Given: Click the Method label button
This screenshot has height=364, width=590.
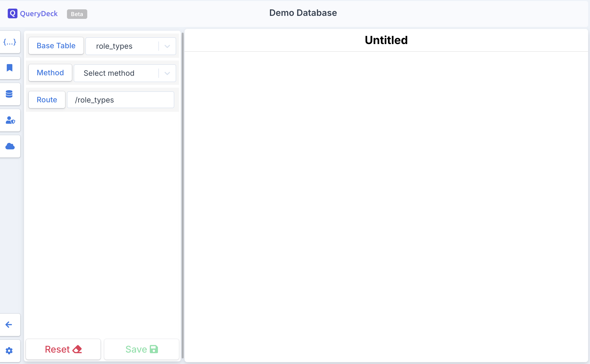Looking at the screenshot, I should click(x=50, y=73).
